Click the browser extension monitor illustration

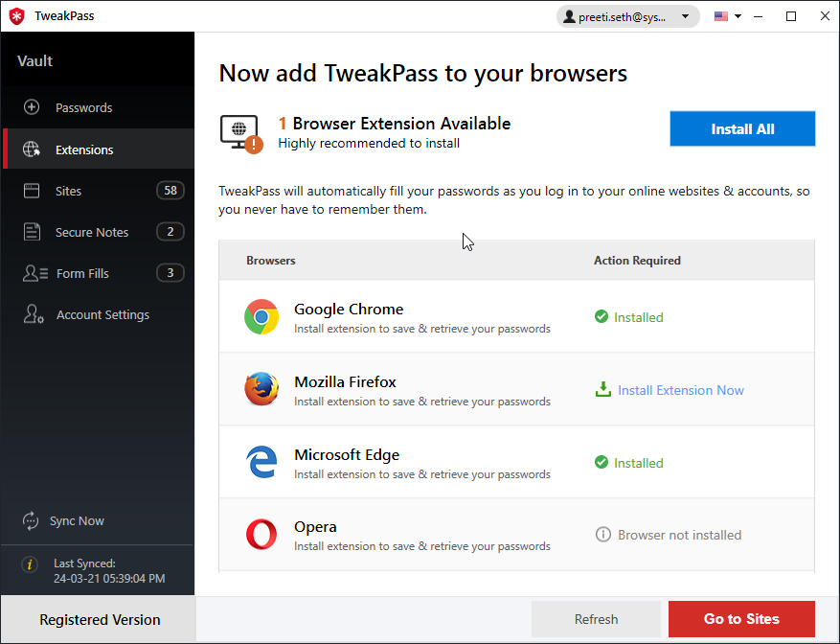(240, 128)
